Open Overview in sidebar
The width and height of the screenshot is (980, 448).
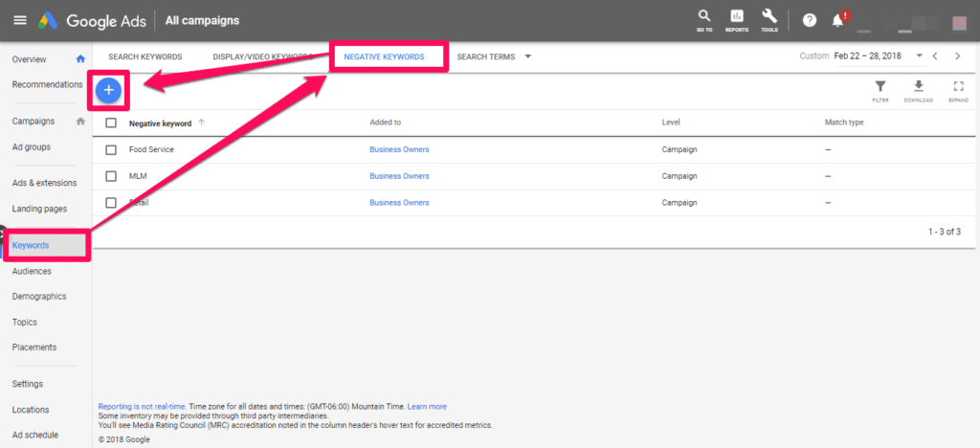(x=29, y=59)
